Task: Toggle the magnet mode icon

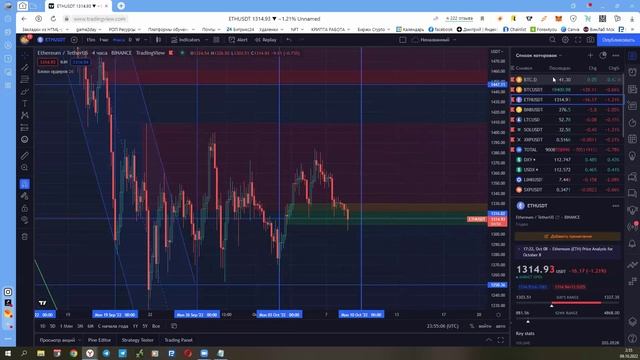Action: [25, 184]
